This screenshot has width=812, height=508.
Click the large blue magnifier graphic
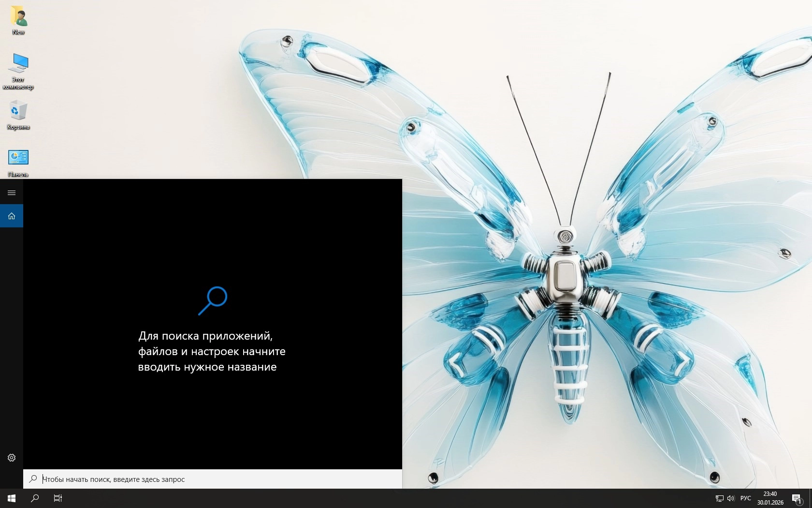click(213, 300)
